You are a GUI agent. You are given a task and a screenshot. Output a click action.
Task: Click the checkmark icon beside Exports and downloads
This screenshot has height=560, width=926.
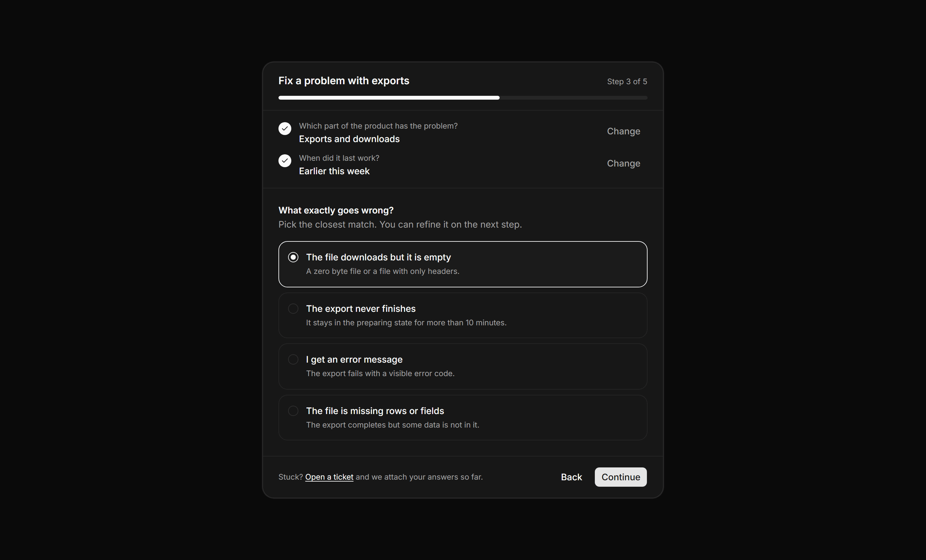[x=285, y=129]
